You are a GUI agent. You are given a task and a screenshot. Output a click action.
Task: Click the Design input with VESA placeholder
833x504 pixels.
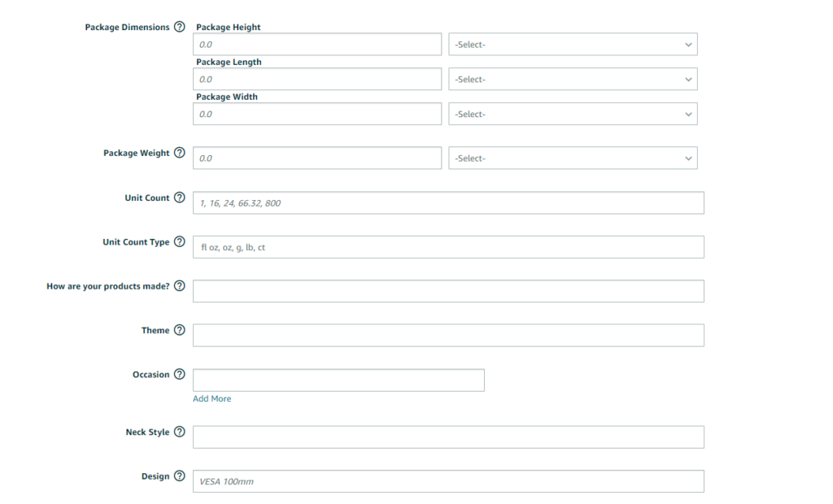coord(448,481)
